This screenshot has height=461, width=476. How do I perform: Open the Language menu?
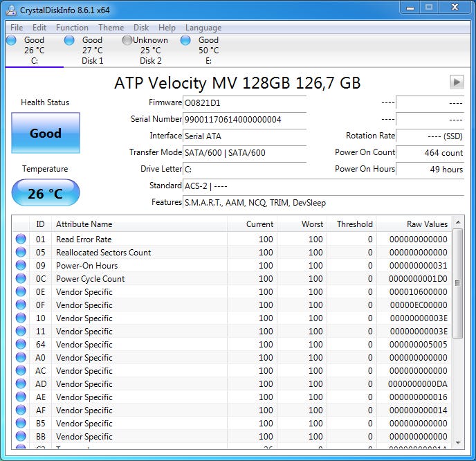click(203, 28)
